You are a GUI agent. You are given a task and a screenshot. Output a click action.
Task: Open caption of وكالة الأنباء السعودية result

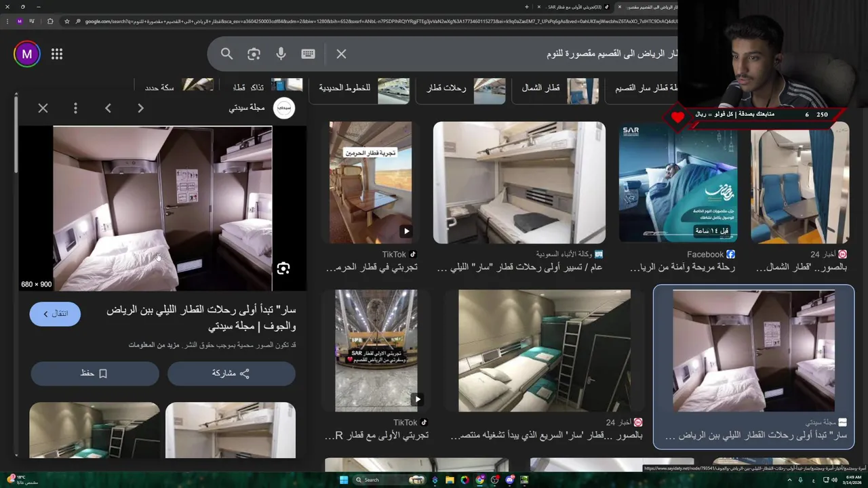click(x=520, y=268)
